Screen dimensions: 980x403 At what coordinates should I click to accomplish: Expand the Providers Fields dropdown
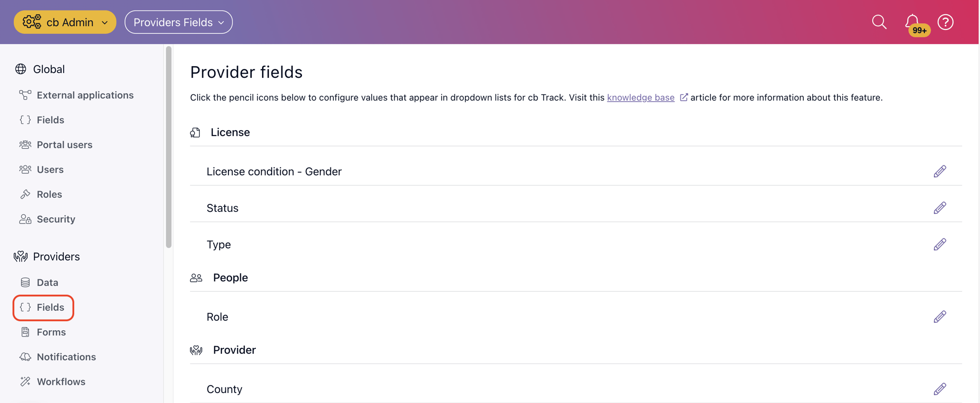[x=179, y=22]
